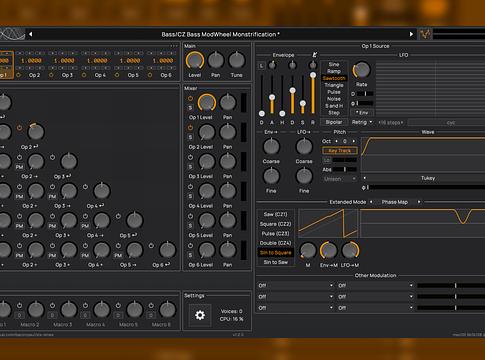
Task: Choose Triangle LFO shape
Action: coord(334,85)
